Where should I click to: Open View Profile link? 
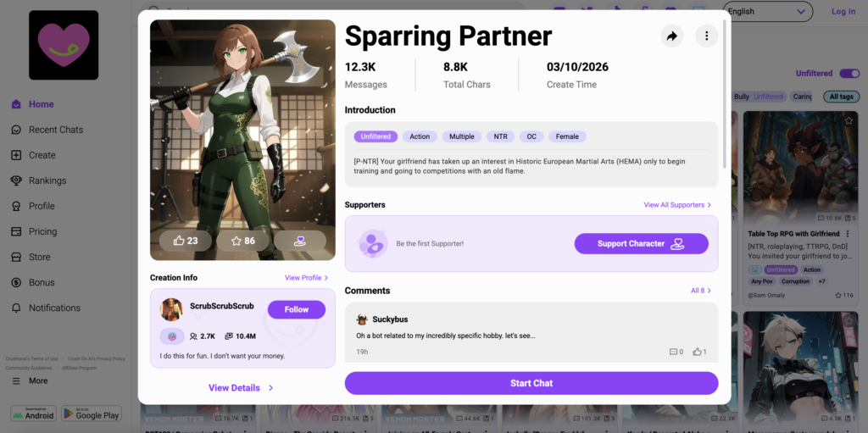click(x=307, y=278)
